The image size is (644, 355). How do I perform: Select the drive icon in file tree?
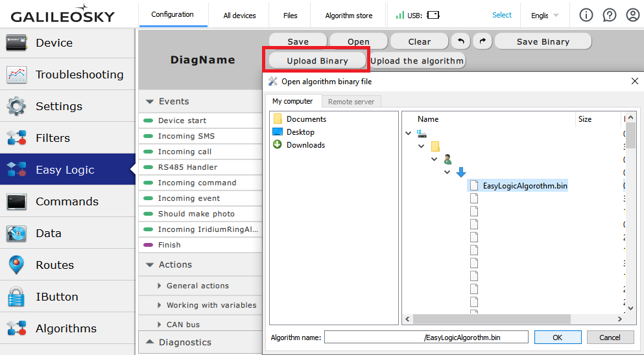422,134
